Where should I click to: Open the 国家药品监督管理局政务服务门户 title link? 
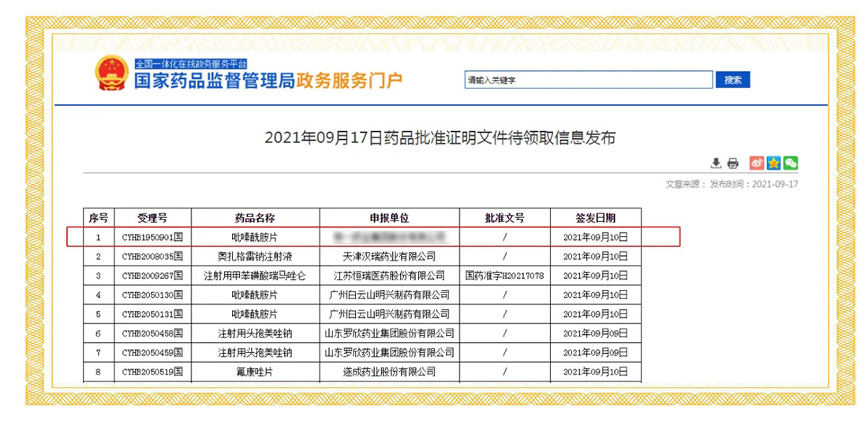[268, 81]
